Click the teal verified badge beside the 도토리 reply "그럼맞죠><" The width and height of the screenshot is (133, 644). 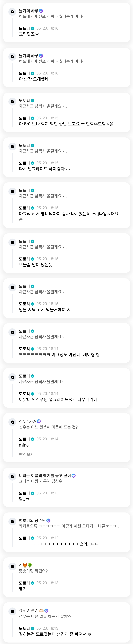(32, 28)
